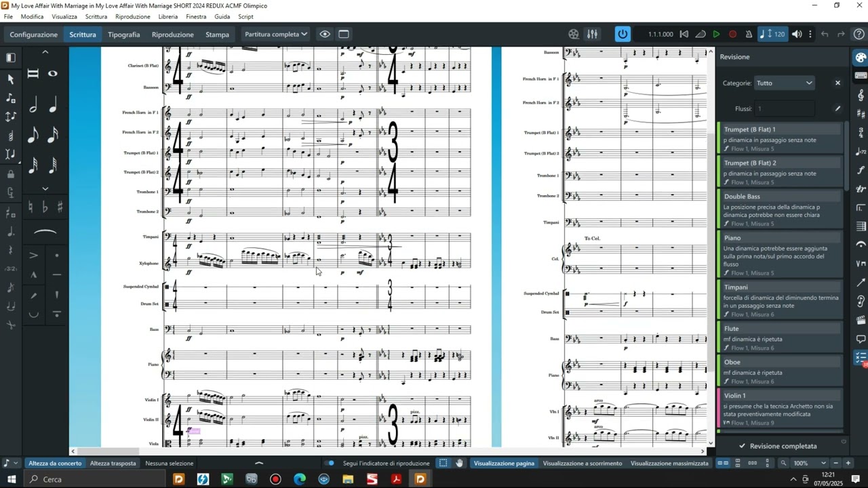
Task: Toggle the tuplet 3:2 tool
Action: (x=10, y=269)
